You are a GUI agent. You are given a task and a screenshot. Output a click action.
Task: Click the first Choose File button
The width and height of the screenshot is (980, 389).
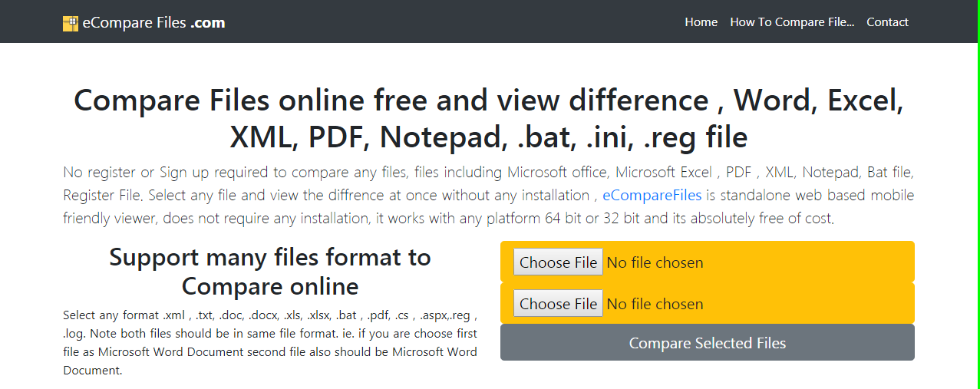558,262
